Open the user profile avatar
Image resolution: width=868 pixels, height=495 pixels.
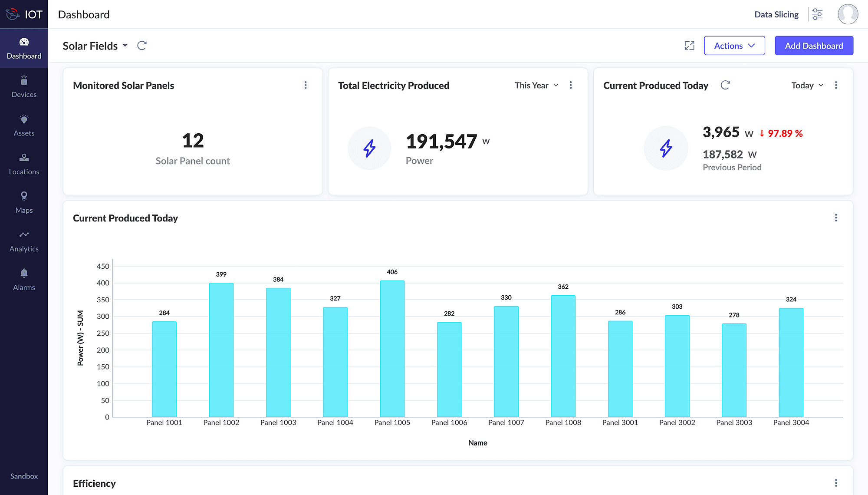pyautogui.click(x=848, y=14)
